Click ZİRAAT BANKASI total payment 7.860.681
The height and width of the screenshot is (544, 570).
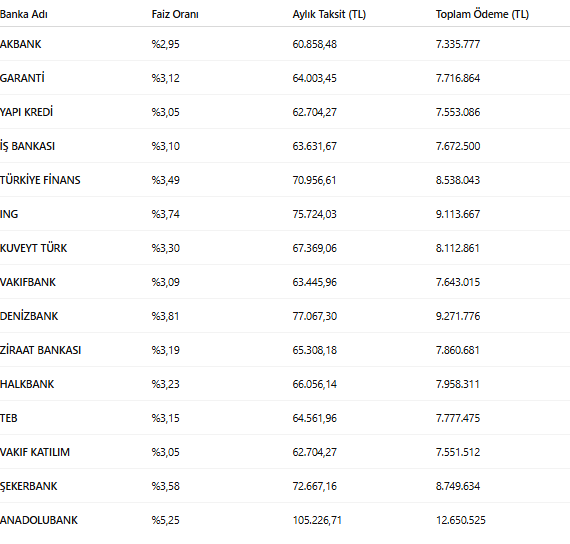[457, 350]
